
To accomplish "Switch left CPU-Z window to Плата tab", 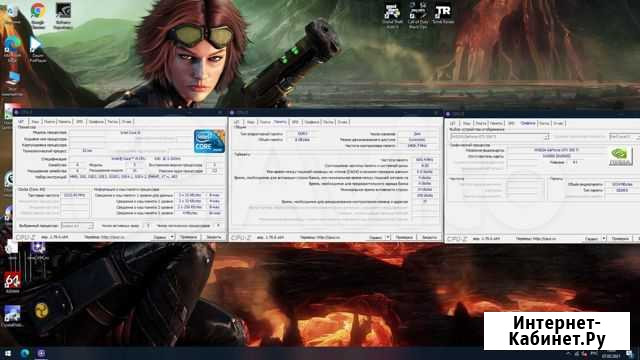I will tap(49, 122).
